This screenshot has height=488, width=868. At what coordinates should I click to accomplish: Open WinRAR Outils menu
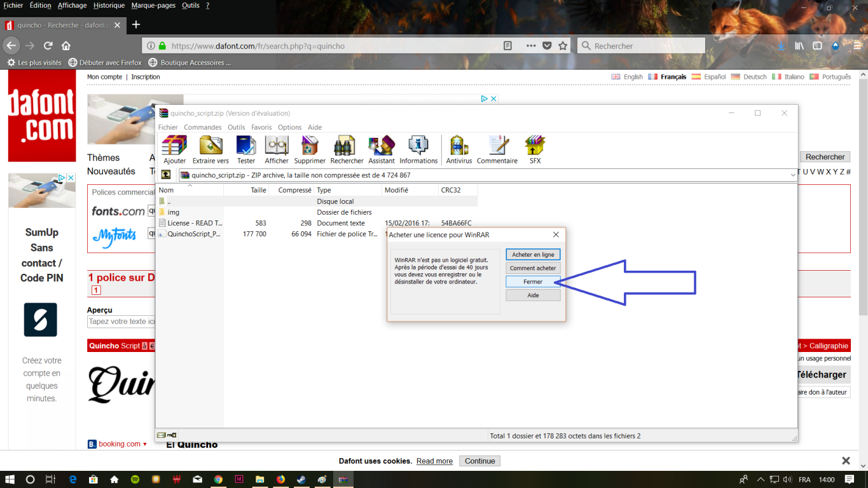click(237, 127)
